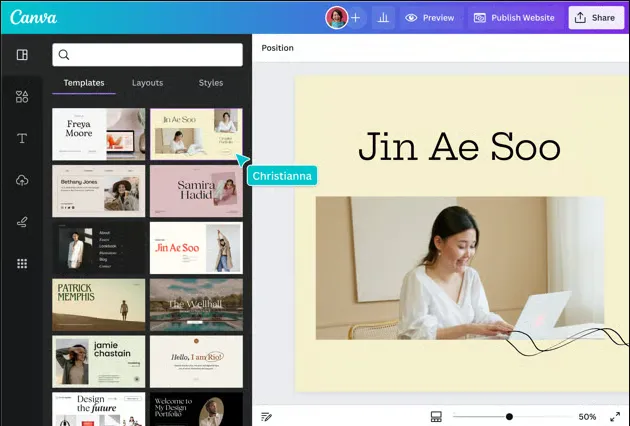Click Preview button

(x=430, y=18)
